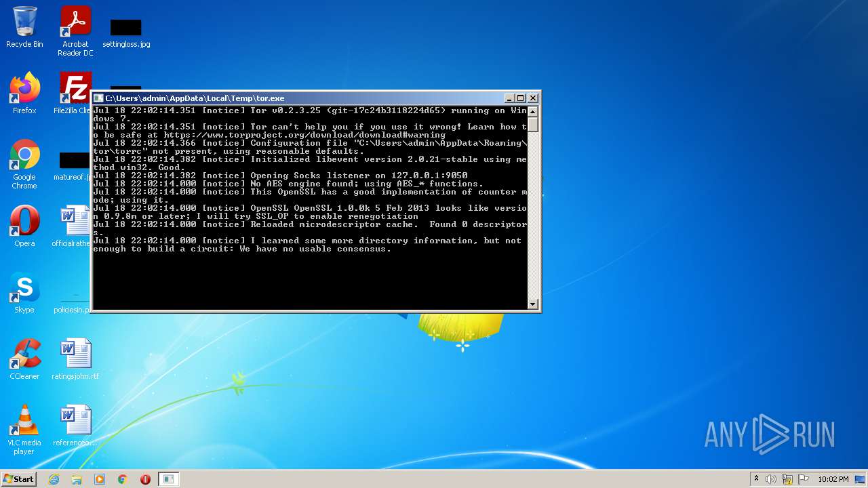This screenshot has height=488, width=868.
Task: Show hidden tray icons arrow
Action: pos(756,479)
